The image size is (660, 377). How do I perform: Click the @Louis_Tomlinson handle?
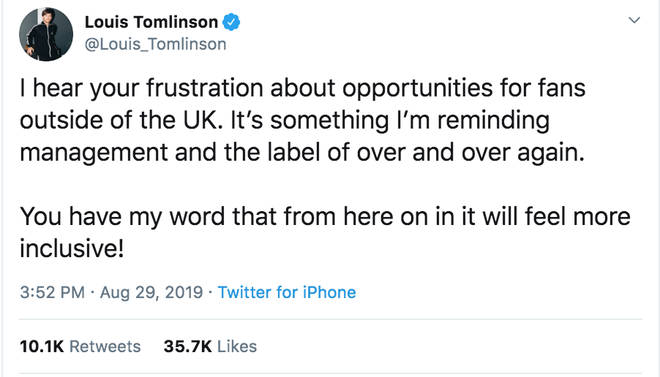click(x=155, y=44)
